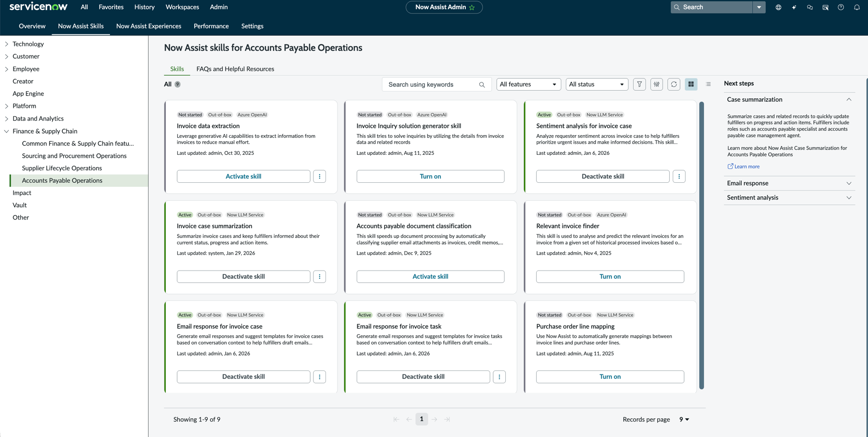Click the globe icon in the top header
Screen dimensions: 868x437
pos(778,7)
